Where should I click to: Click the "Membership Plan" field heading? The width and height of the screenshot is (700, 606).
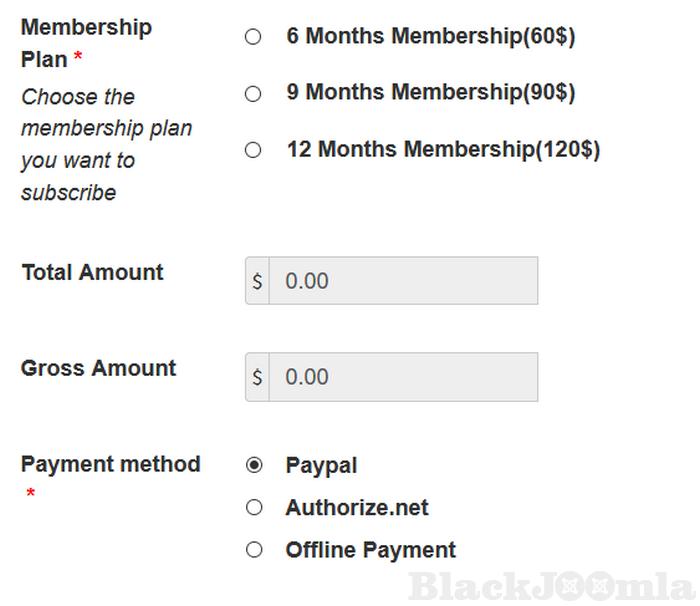86,42
